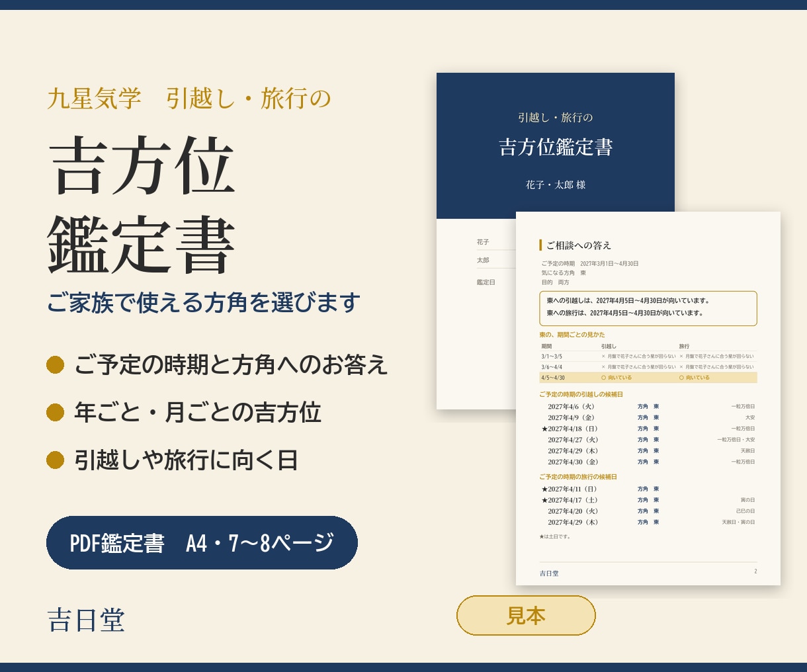Click the starred date 2027年4/11（日）
The width and height of the screenshot is (807, 672).
pyautogui.click(x=570, y=489)
